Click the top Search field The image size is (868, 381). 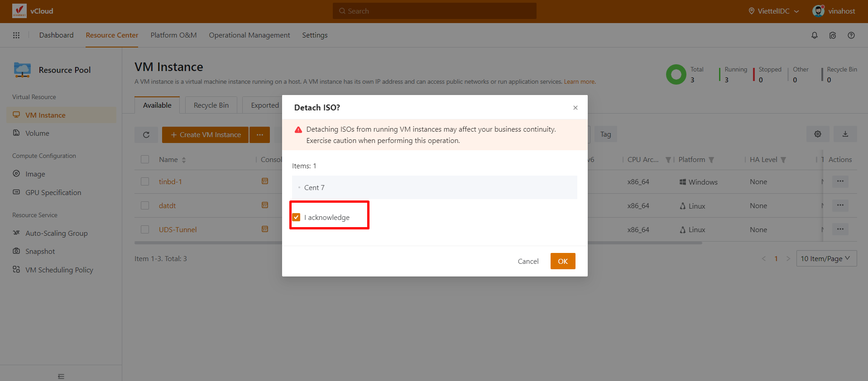coord(435,11)
